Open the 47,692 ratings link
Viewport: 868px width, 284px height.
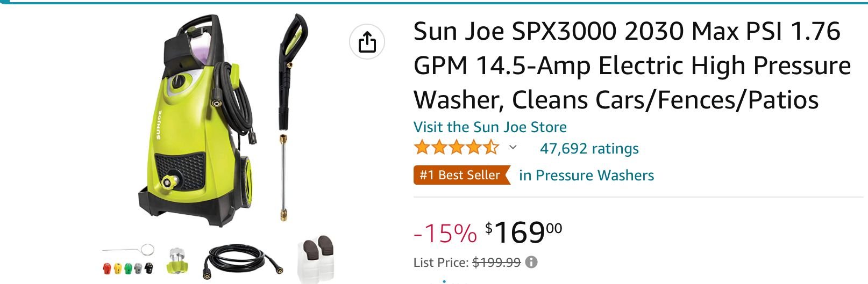pyautogui.click(x=589, y=148)
